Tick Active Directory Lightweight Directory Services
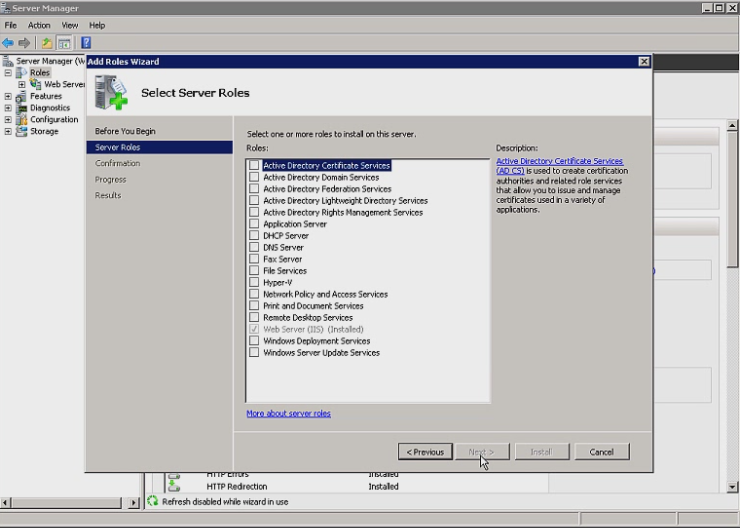The image size is (740, 528). pos(254,201)
